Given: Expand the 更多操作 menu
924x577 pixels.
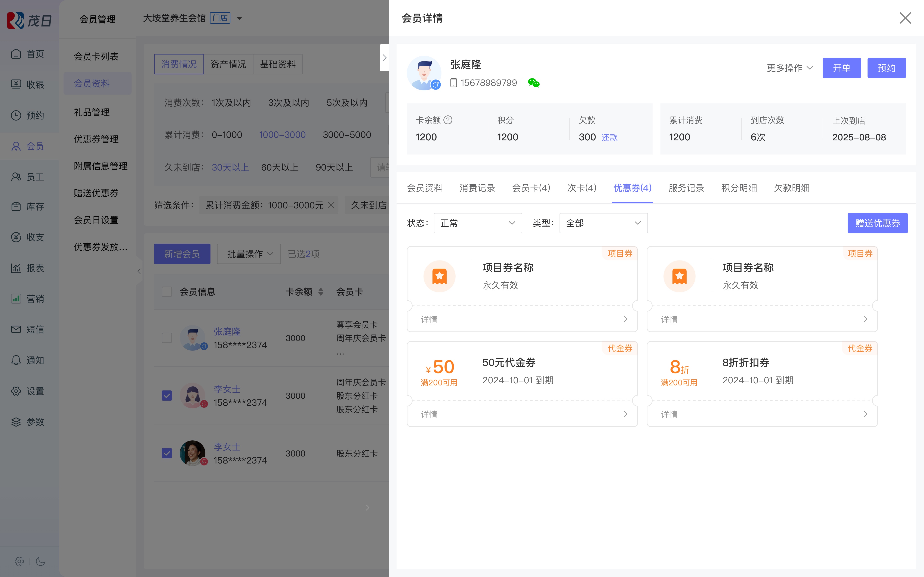Looking at the screenshot, I should [x=790, y=68].
